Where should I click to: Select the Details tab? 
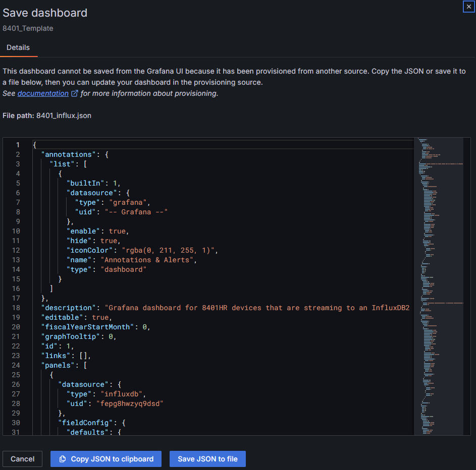[x=18, y=47]
